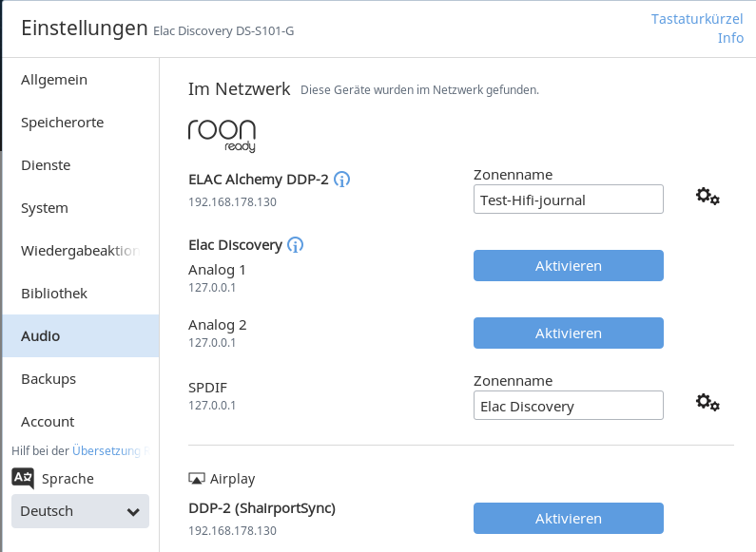Open the Tastaturkürzel link

pyautogui.click(x=697, y=19)
